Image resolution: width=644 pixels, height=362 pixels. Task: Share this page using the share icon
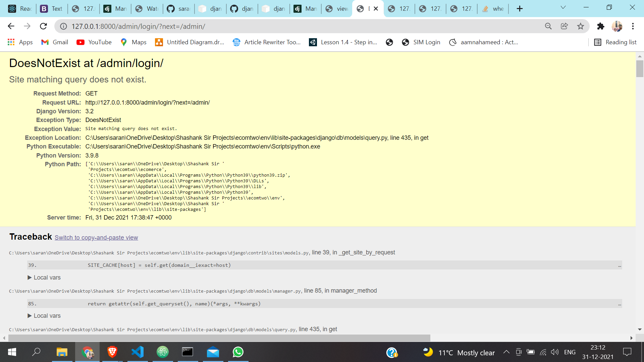(564, 26)
